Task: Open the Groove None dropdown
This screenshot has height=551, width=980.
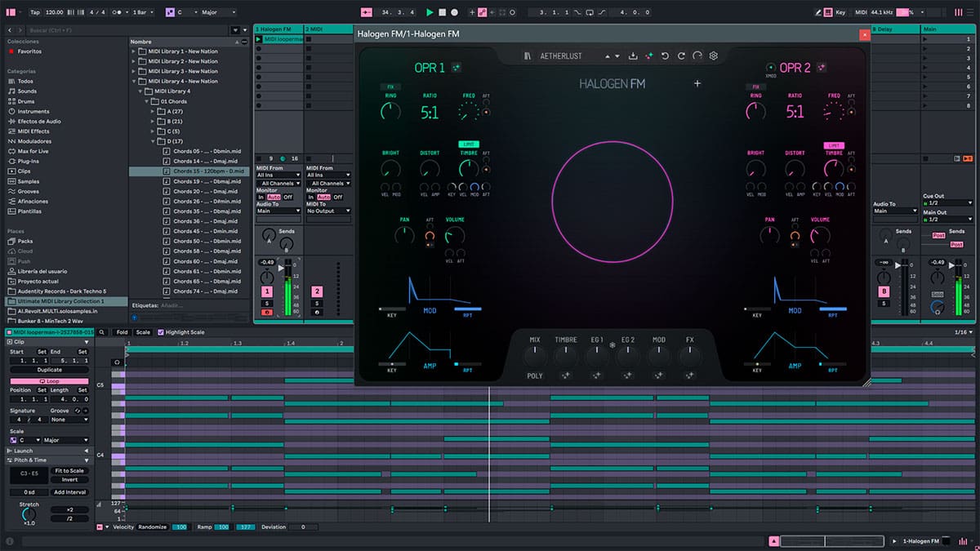Action: (x=69, y=420)
